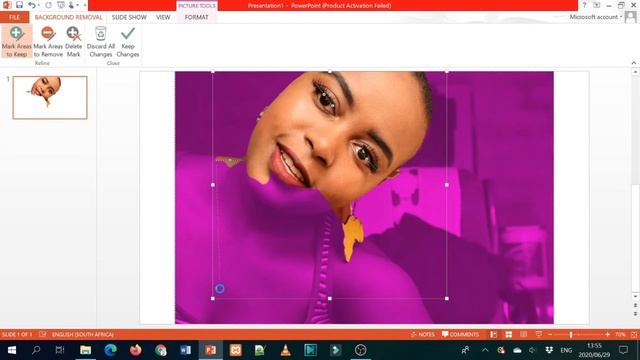The image size is (640, 360).
Task: Open the touch/mouse mode dropdown arrow
Action: (77, 5)
